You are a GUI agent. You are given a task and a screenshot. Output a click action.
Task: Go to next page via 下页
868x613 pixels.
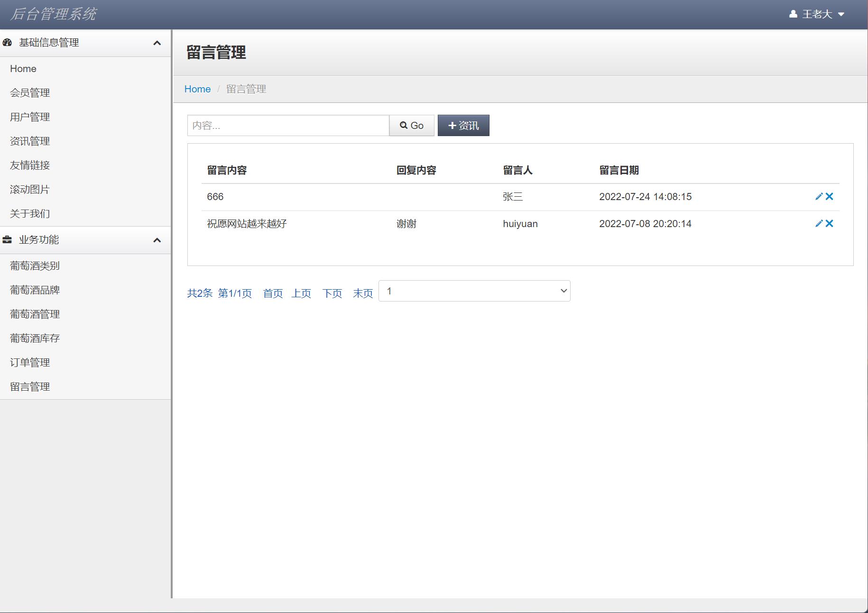tap(332, 293)
